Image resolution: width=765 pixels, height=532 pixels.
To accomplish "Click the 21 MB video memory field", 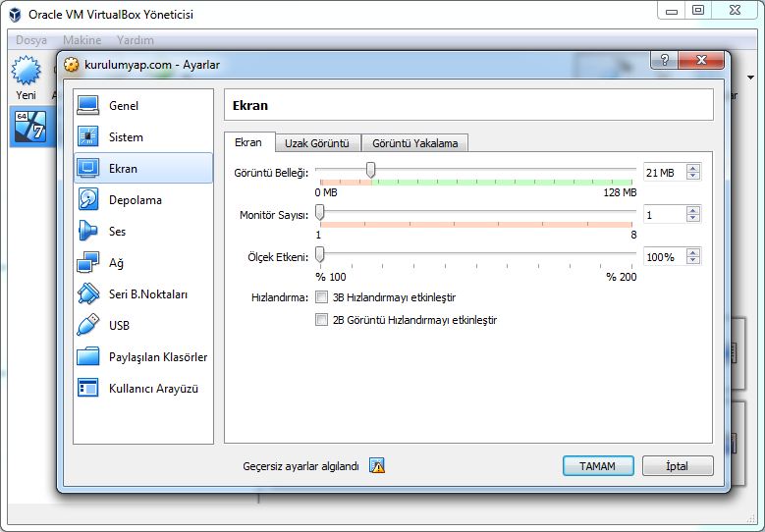I will [x=665, y=172].
